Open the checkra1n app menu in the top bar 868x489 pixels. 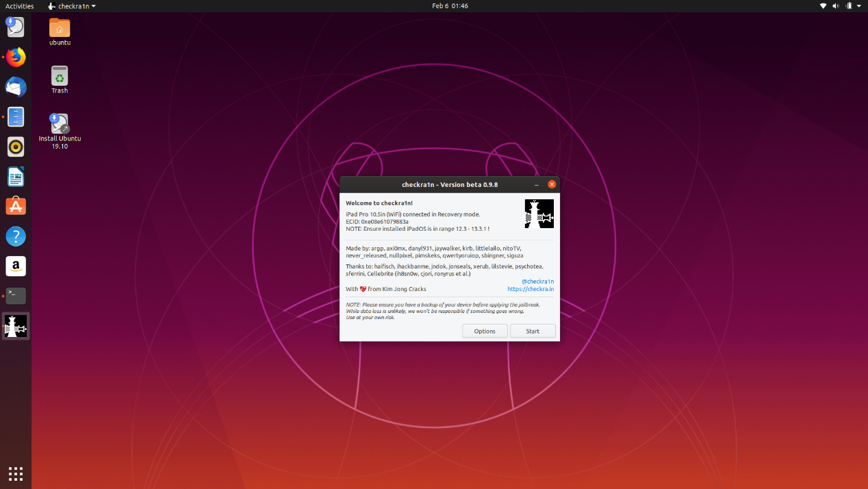[x=71, y=5]
